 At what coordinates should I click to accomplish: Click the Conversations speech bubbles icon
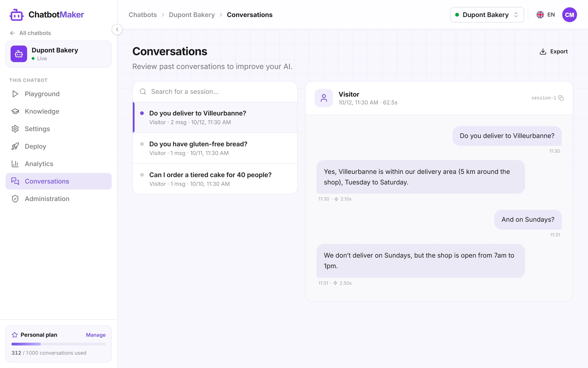15,181
